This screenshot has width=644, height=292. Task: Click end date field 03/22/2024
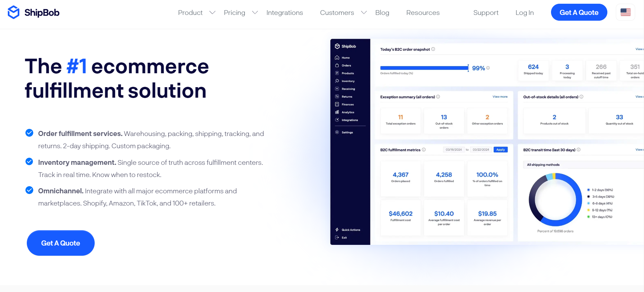point(481,150)
